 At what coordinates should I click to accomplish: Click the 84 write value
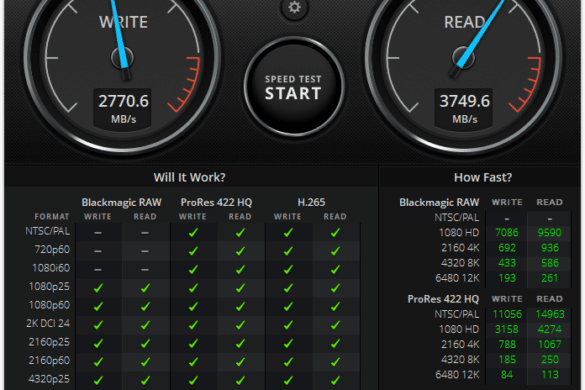pos(507,374)
